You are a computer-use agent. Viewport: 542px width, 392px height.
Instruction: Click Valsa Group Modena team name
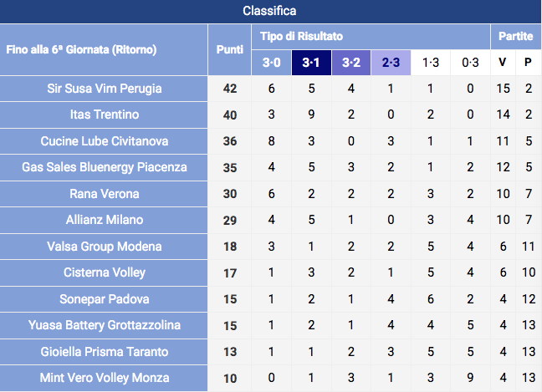[x=105, y=247]
